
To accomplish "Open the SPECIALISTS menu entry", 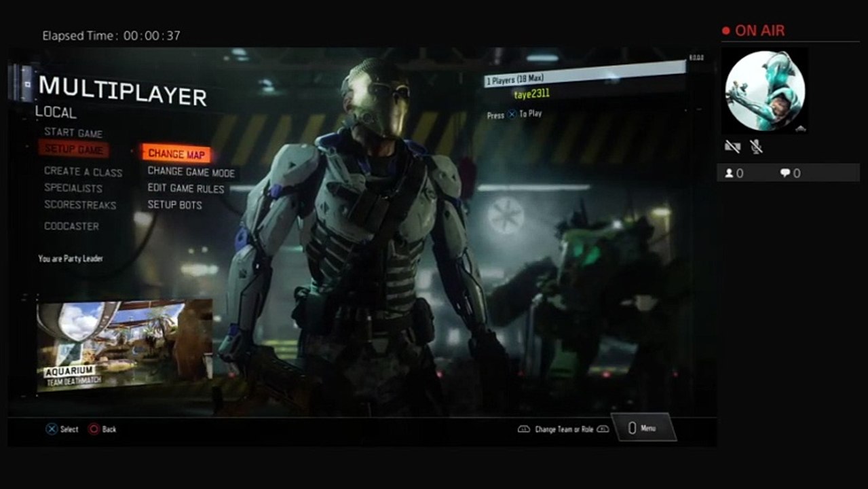I will point(73,188).
